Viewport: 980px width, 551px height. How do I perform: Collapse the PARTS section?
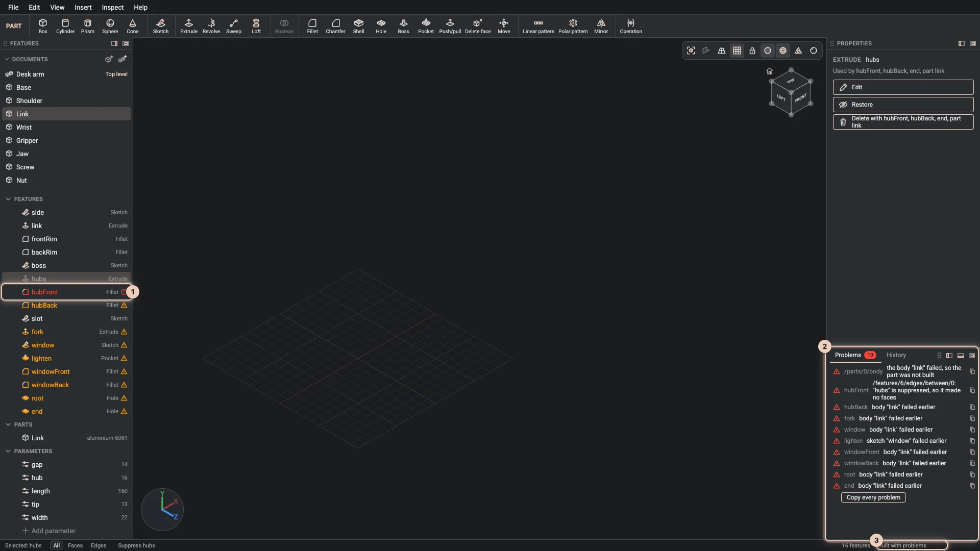8,424
